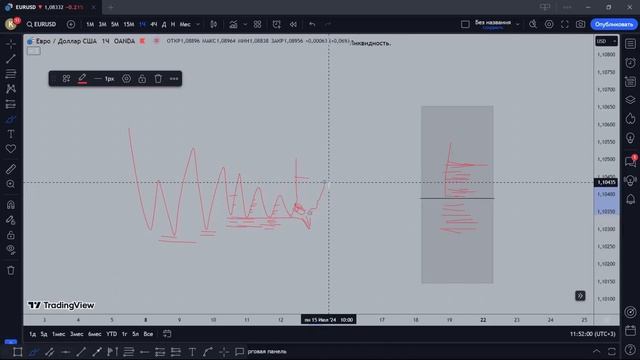
Task: Select the ruler measure tool
Action: point(11,169)
